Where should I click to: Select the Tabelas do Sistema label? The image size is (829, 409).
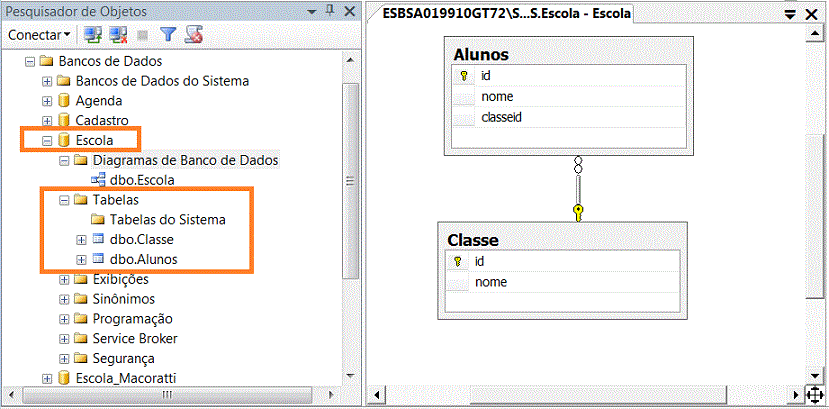[x=168, y=220]
